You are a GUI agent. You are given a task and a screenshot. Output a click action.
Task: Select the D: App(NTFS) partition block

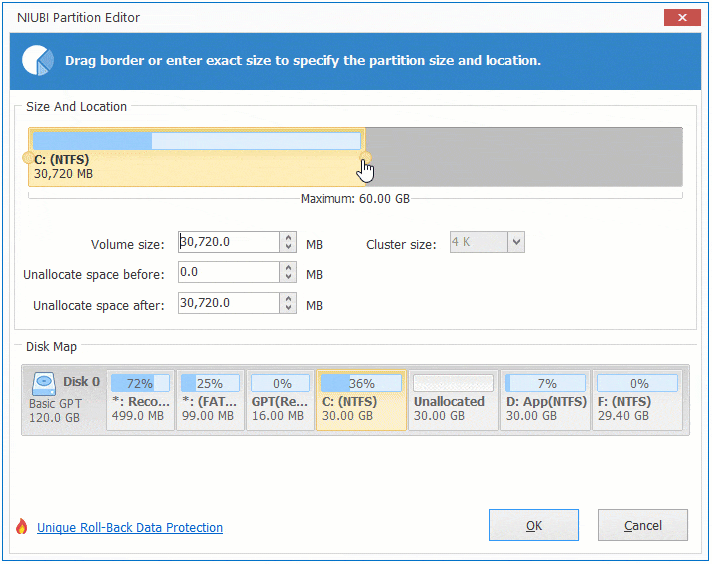tap(545, 400)
